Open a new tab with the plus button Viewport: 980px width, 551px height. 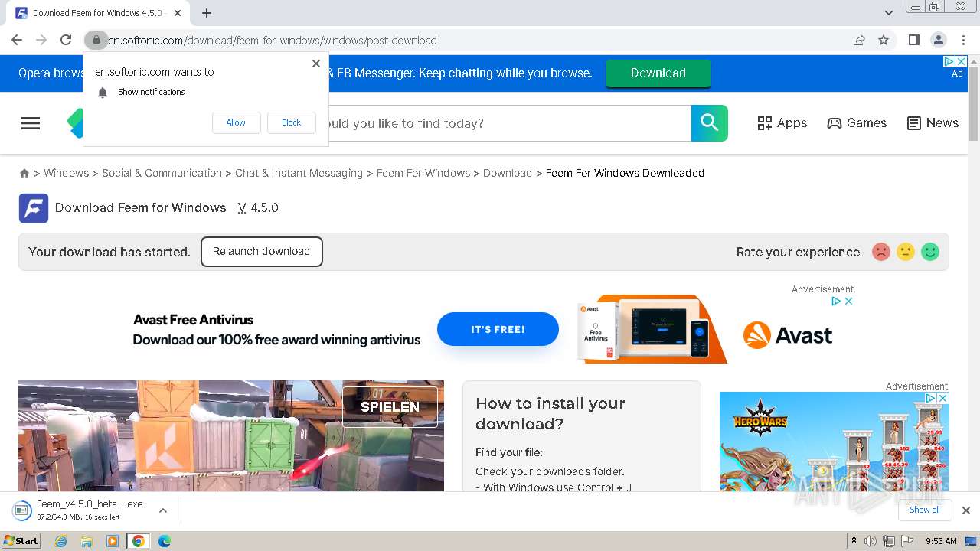coord(207,13)
